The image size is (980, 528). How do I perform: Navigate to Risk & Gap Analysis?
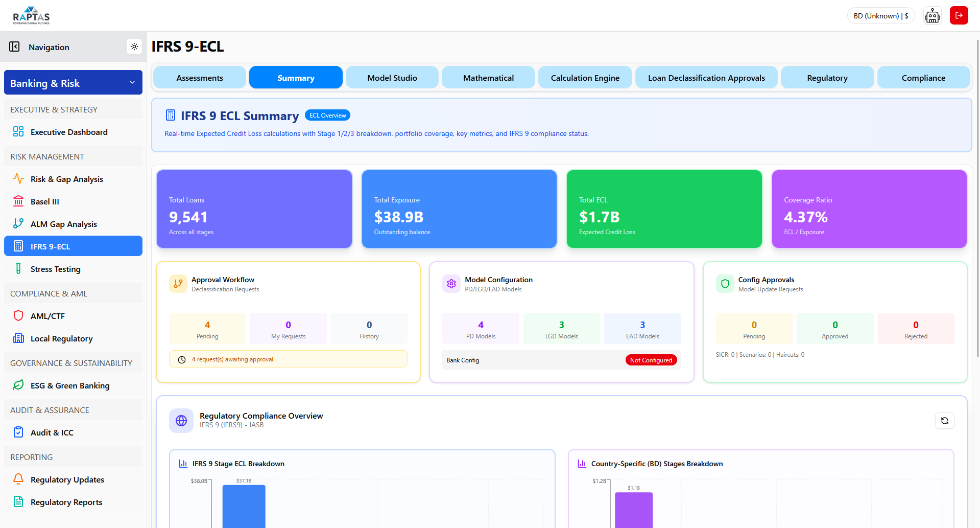coord(73,179)
